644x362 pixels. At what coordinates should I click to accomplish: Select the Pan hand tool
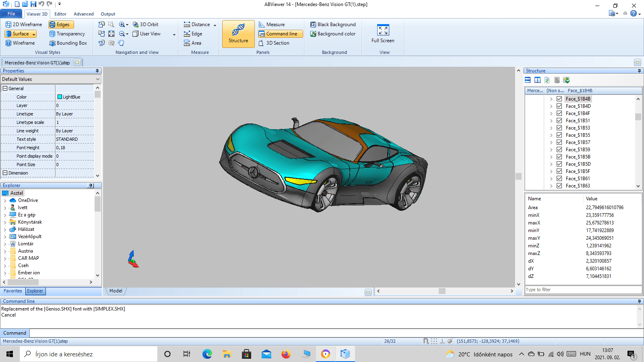(121, 43)
